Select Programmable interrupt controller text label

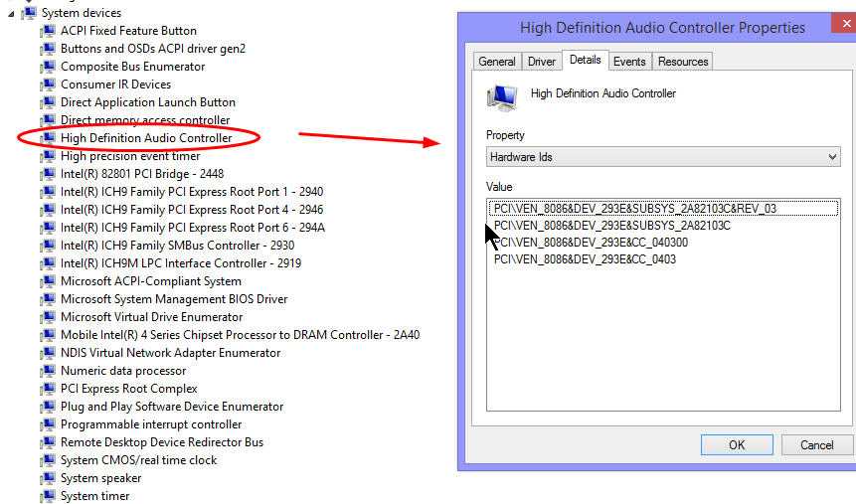(x=151, y=424)
